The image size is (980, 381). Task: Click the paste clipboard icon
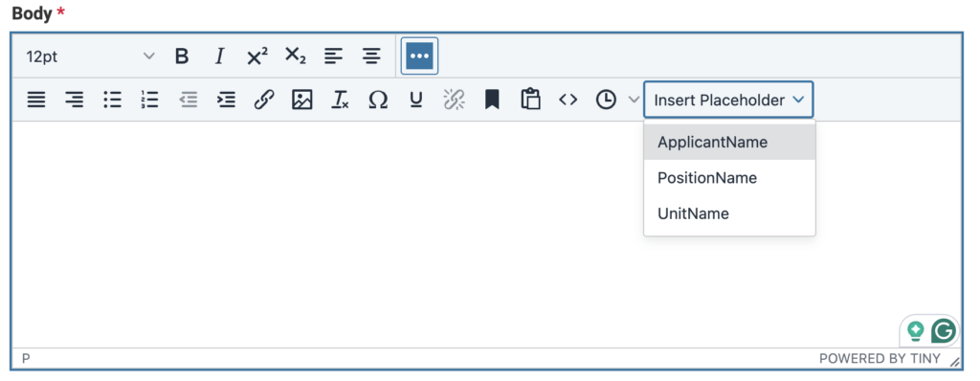[x=530, y=100]
